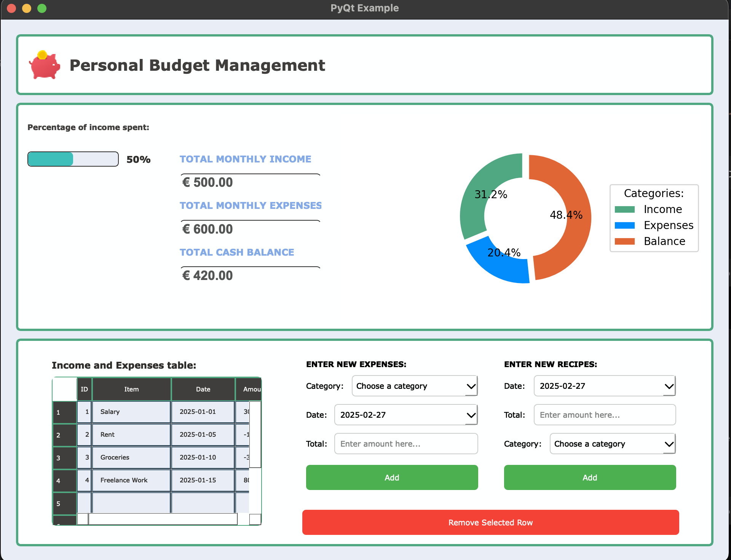Select the Item column header
Screen dimensions: 731x560
coord(131,390)
